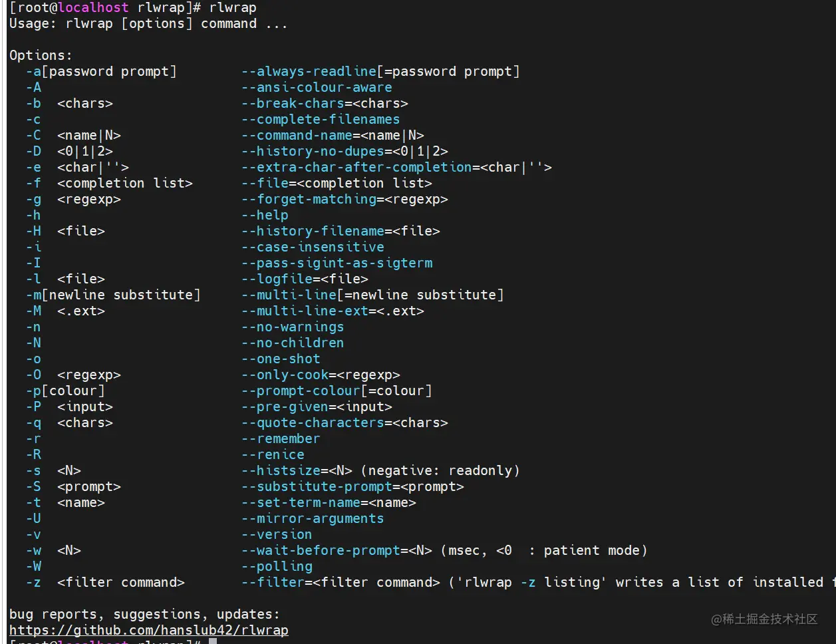Click the 'rlwrap' command typed at top prompt
Screen dimensions: 836x644
pyautogui.click(x=233, y=7)
